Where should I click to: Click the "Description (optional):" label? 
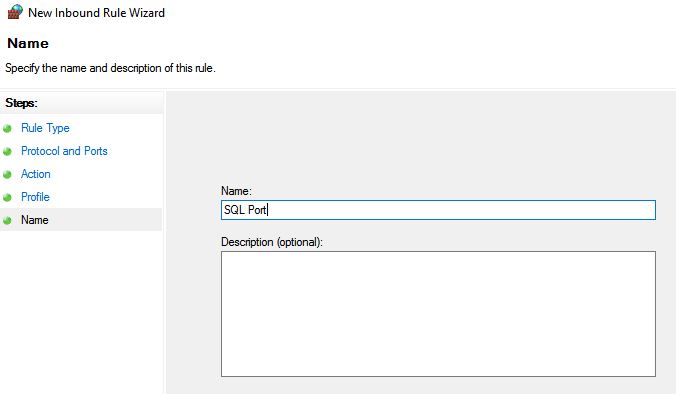coord(272,242)
